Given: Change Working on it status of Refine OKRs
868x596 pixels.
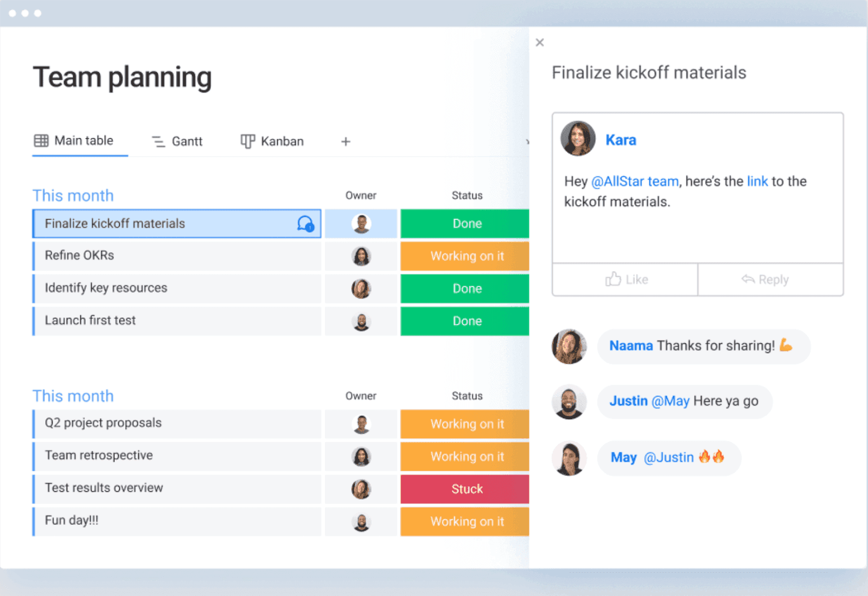Looking at the screenshot, I should tap(465, 256).
